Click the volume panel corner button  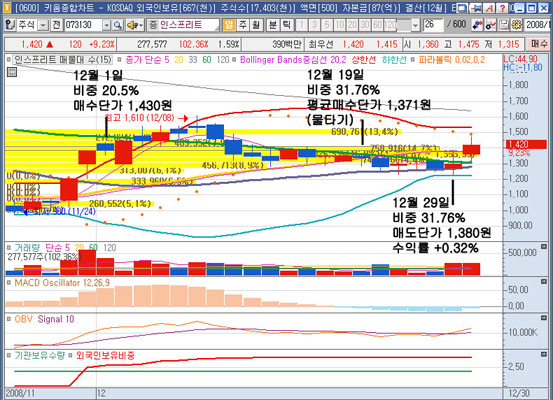tap(544, 246)
